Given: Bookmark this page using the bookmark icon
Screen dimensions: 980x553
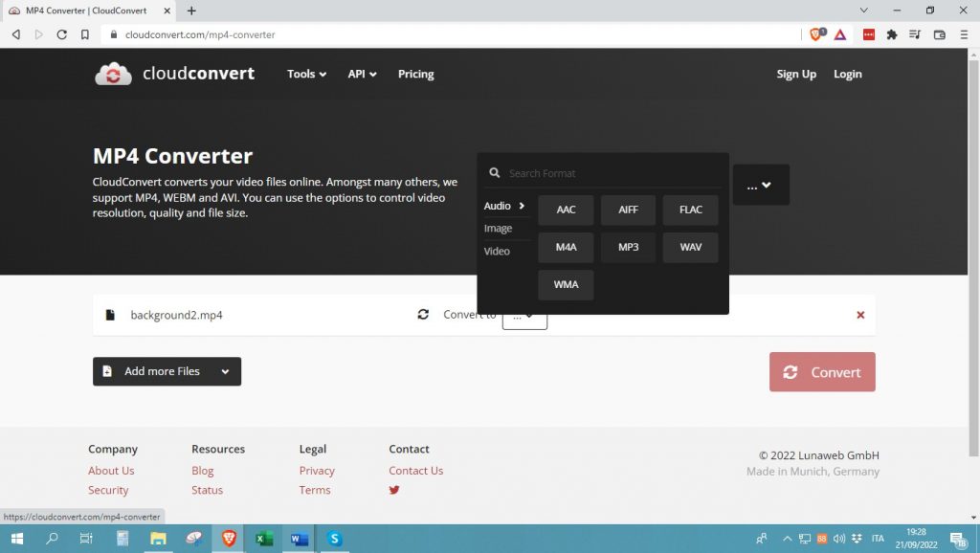Looking at the screenshot, I should point(85,34).
